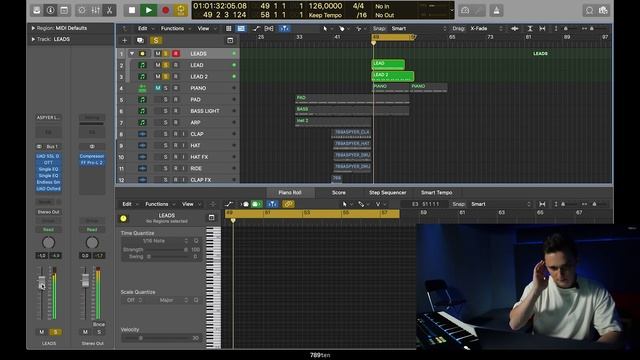The width and height of the screenshot is (640, 360).
Task: Start playback with the green Play button
Action: [x=149, y=10]
